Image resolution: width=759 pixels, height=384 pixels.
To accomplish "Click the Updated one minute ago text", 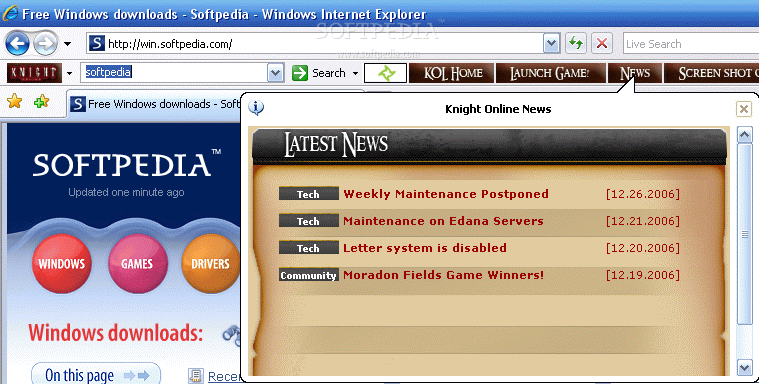I will (126, 192).
